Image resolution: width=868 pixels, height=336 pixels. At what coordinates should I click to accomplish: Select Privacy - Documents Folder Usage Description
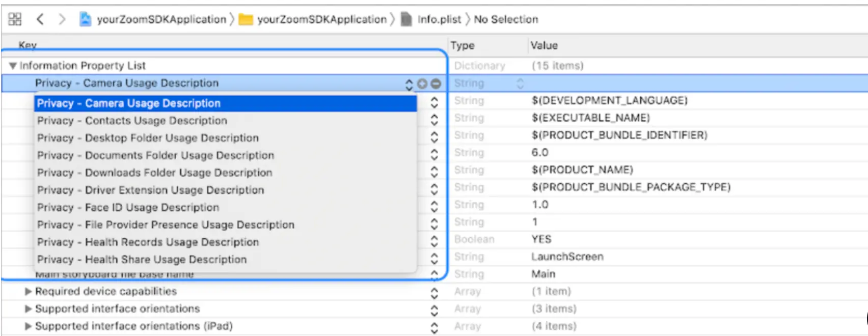point(225,155)
